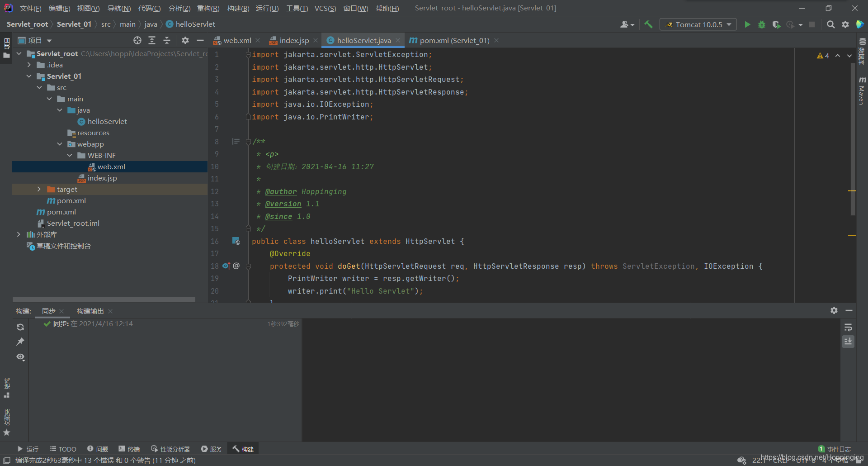Open the Tomcat 10.0.5 run configuration dropdown
This screenshot has height=466, width=868.
(698, 24)
